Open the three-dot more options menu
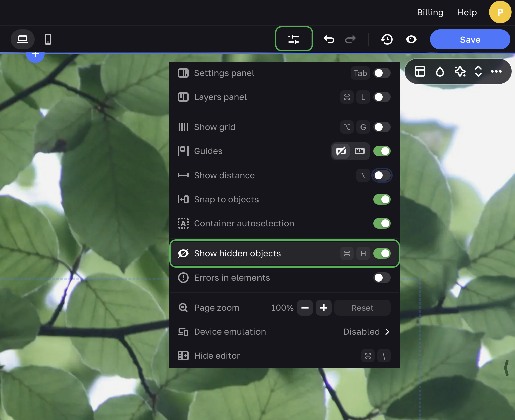The width and height of the screenshot is (515, 420). click(x=496, y=71)
